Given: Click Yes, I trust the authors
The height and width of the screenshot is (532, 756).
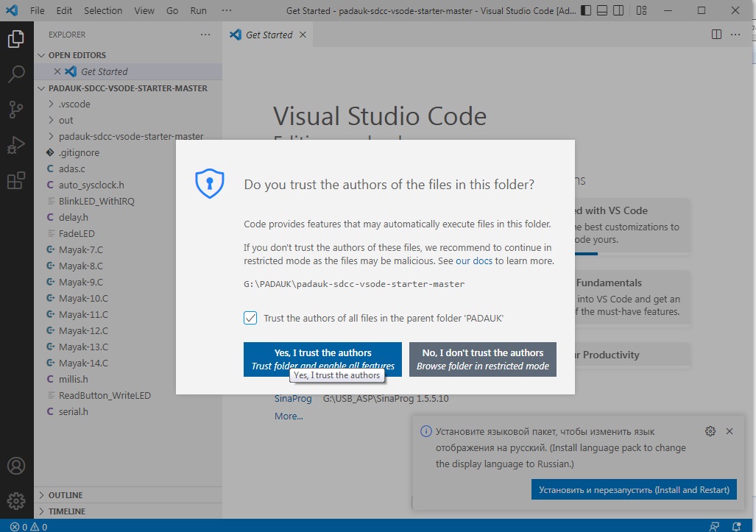Looking at the screenshot, I should point(322,359).
